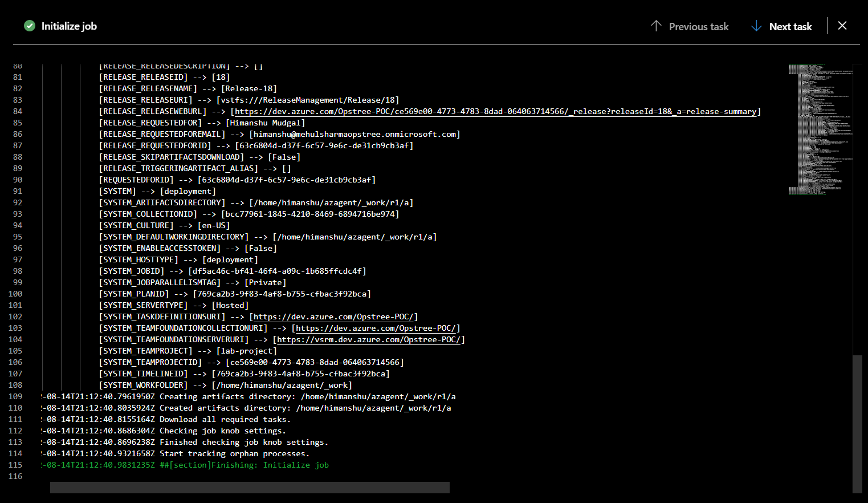868x503 pixels.
Task: Click the SYSTEM_ARTIFACTSDIRECTORY line
Action: click(256, 202)
